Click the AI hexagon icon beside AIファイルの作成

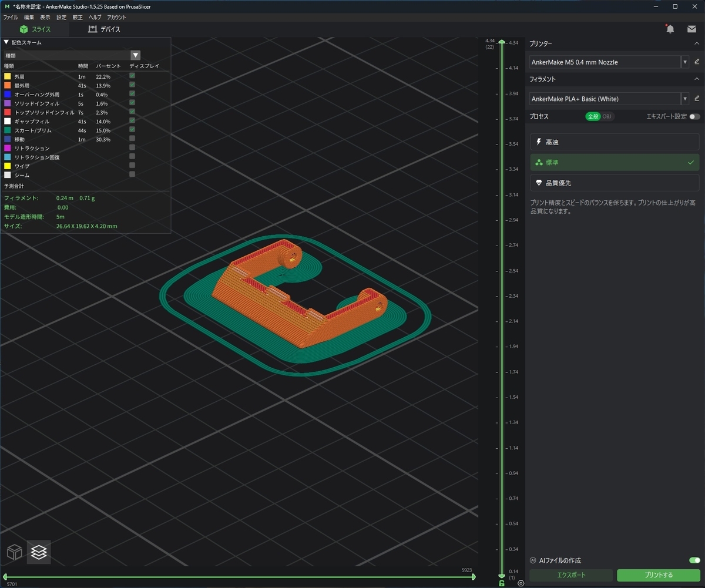point(533,560)
